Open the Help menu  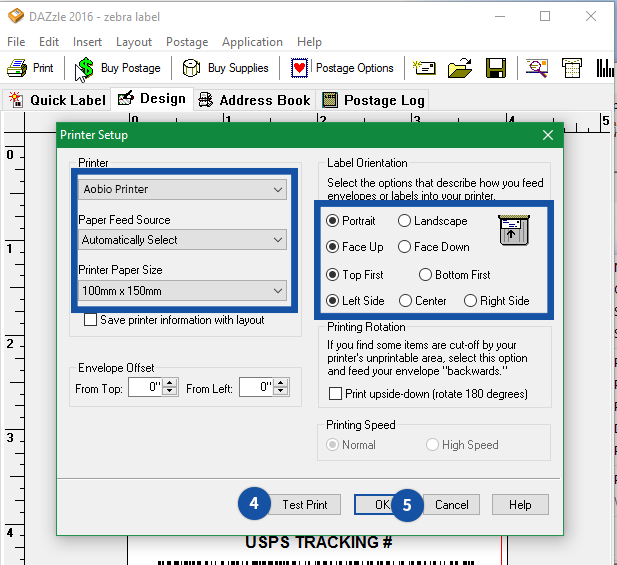click(309, 42)
